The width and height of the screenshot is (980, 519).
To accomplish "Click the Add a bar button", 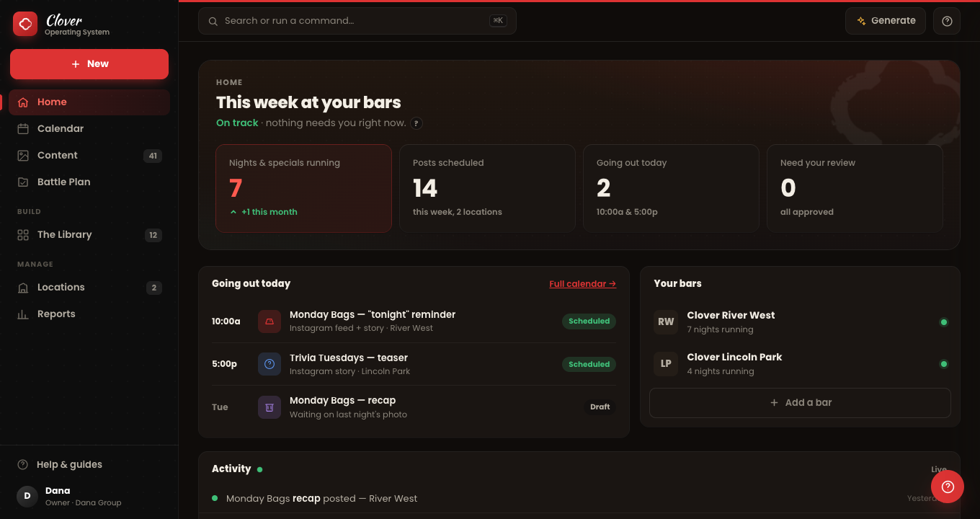I will tap(800, 403).
